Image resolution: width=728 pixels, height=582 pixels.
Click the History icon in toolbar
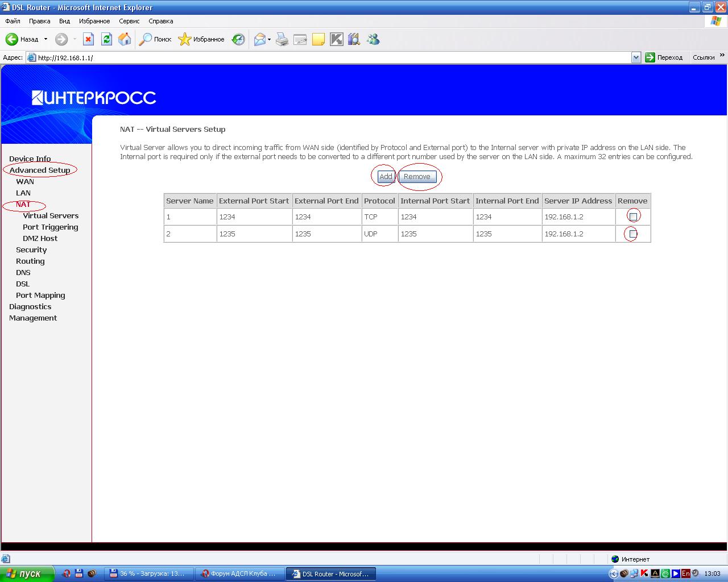tap(238, 39)
